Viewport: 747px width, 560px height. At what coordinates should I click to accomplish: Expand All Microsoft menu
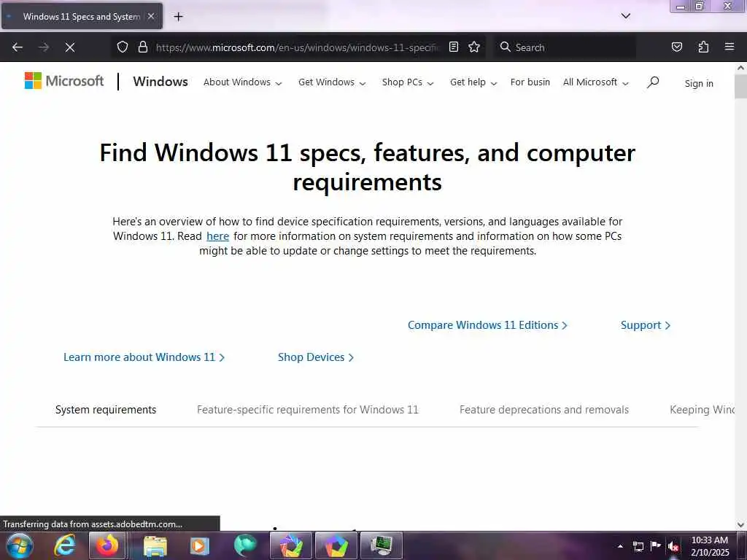[596, 82]
